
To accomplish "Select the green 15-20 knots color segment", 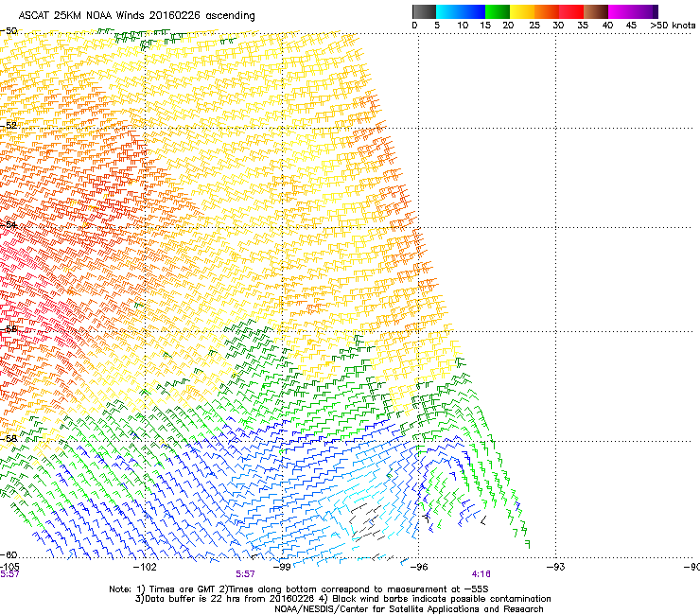I will pyautogui.click(x=498, y=11).
